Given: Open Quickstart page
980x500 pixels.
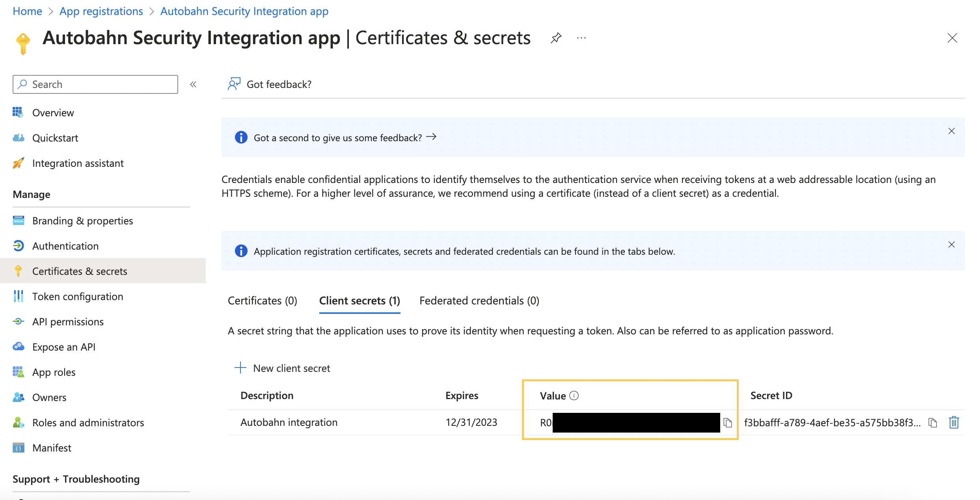Looking at the screenshot, I should click(x=55, y=138).
